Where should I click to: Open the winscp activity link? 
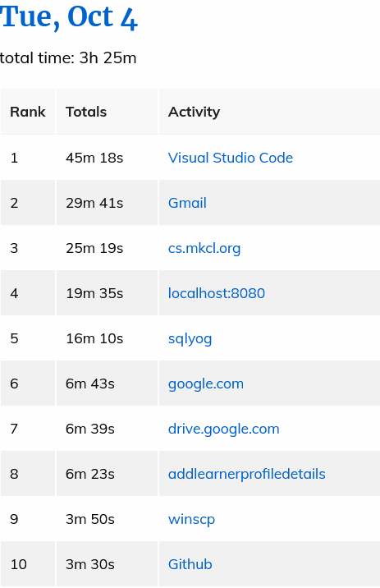(191, 519)
